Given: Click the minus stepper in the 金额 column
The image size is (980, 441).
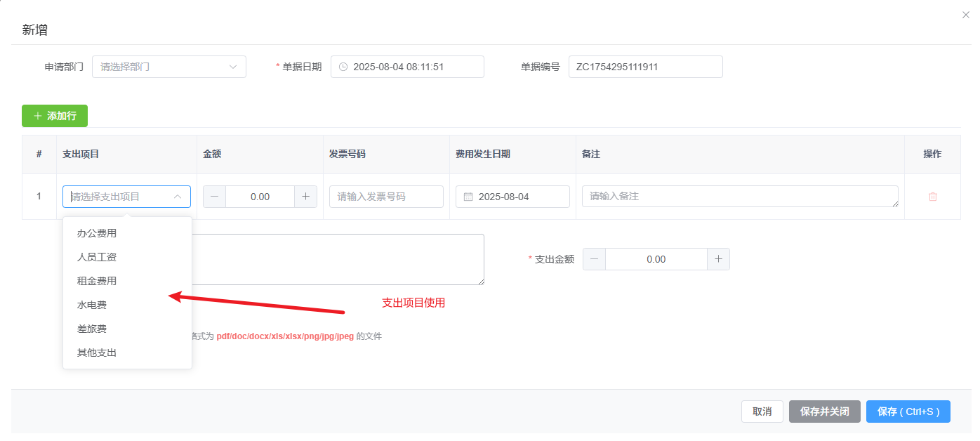Looking at the screenshot, I should pos(214,197).
